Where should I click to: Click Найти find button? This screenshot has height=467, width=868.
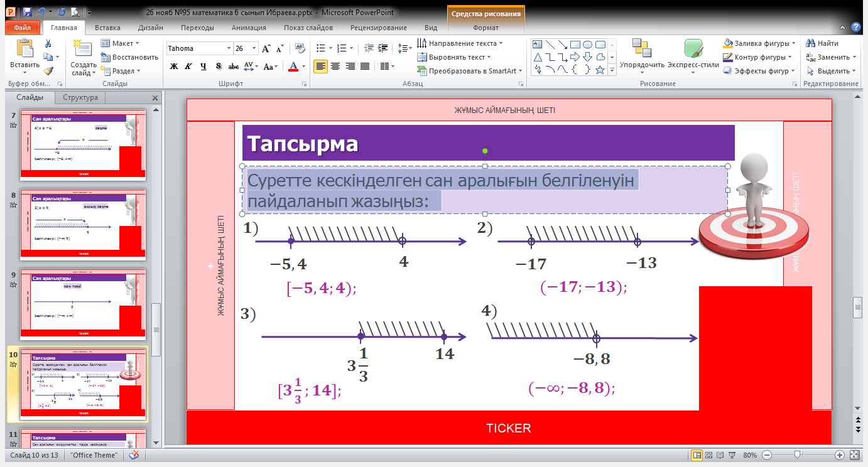point(822,43)
